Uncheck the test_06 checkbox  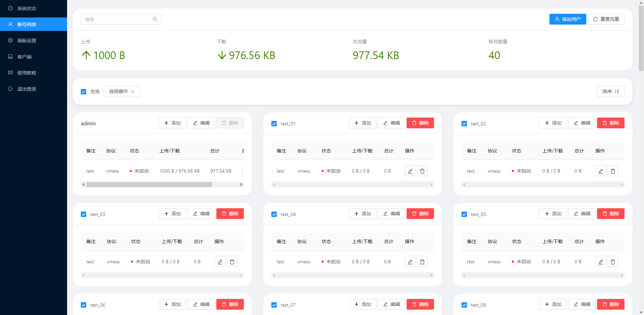84,305
